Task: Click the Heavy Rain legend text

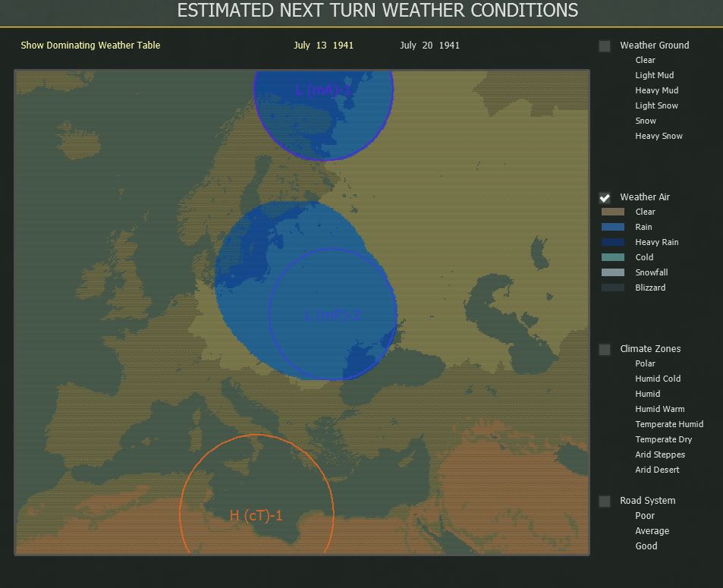Action: 656,242
